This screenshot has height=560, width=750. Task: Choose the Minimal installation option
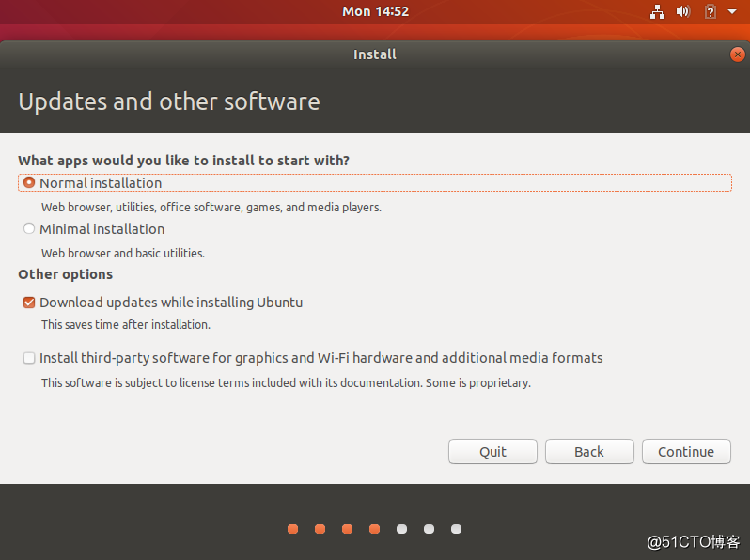point(29,228)
